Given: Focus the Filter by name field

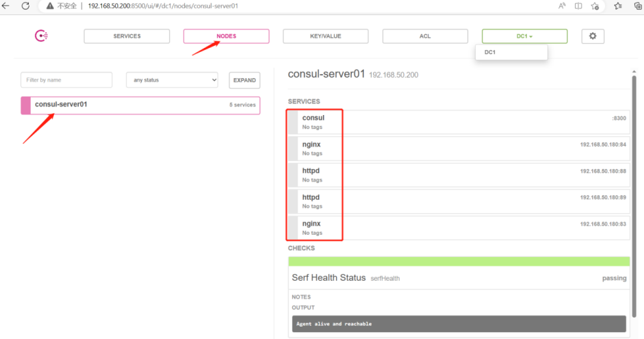Looking at the screenshot, I should click(x=66, y=79).
